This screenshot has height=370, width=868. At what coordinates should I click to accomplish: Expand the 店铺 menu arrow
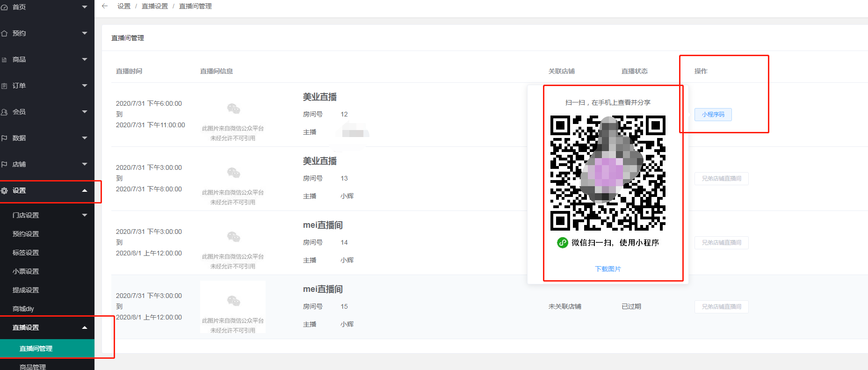point(85,164)
